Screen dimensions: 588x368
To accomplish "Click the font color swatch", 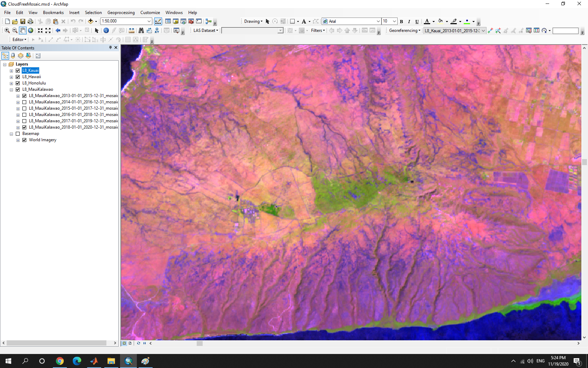I will click(x=427, y=21).
